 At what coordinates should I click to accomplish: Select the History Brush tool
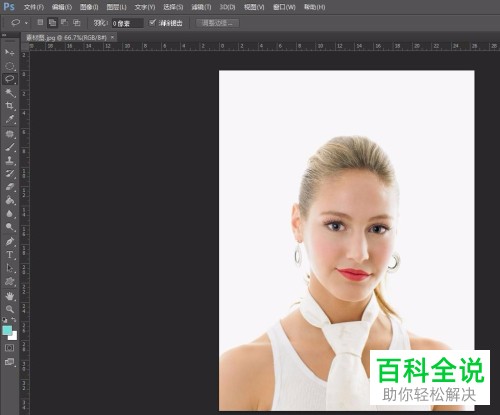point(10,173)
